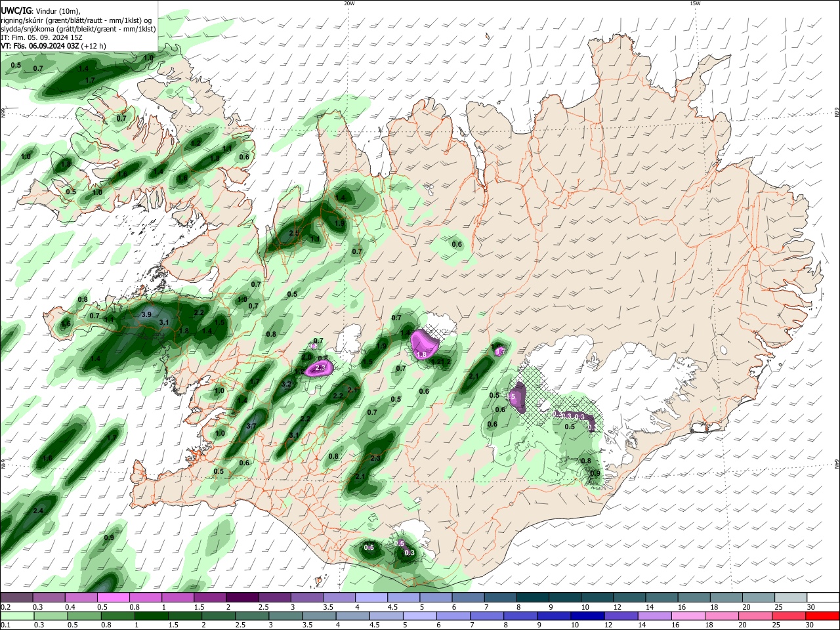Click the '3.9' precipitation value on the map
This screenshot has height=630, width=840.
point(146,315)
